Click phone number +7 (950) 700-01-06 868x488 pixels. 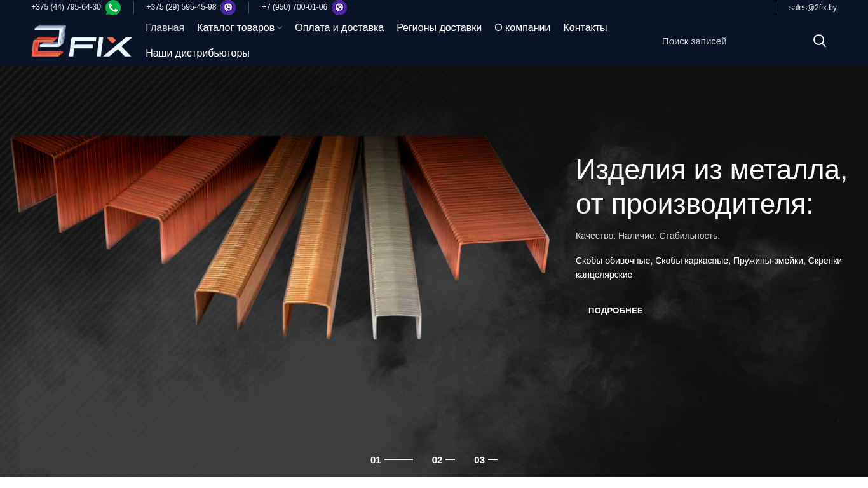click(x=294, y=7)
